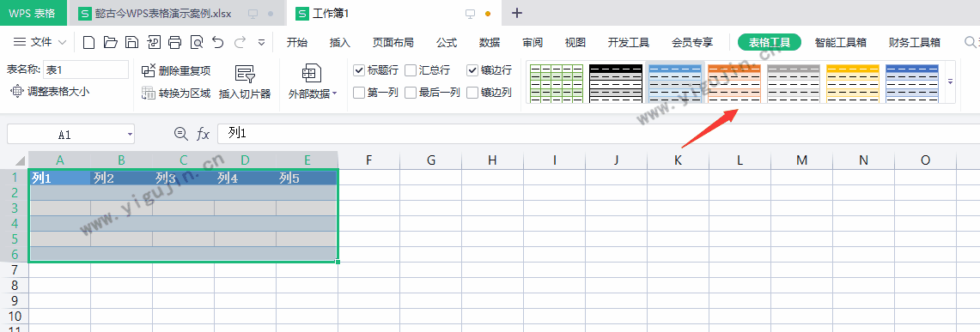Click the 表名称 input field
This screenshot has width=980, height=332.
tap(86, 69)
